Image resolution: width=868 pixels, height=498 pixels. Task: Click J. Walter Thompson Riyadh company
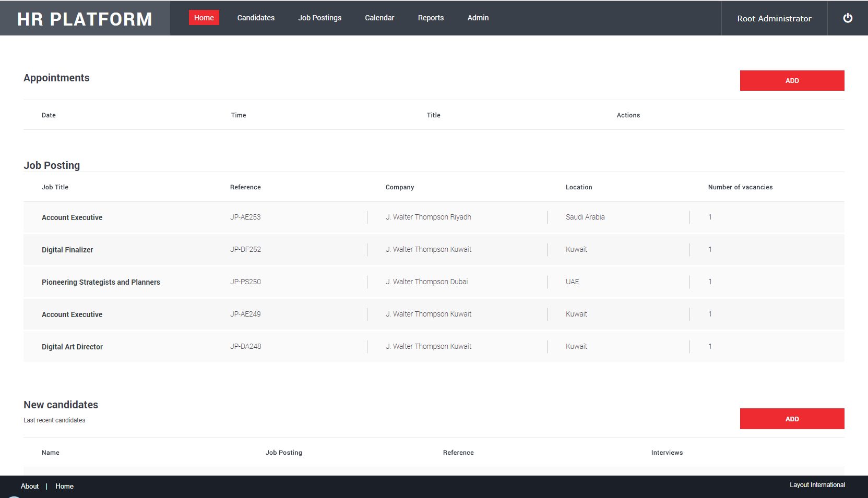tap(429, 217)
